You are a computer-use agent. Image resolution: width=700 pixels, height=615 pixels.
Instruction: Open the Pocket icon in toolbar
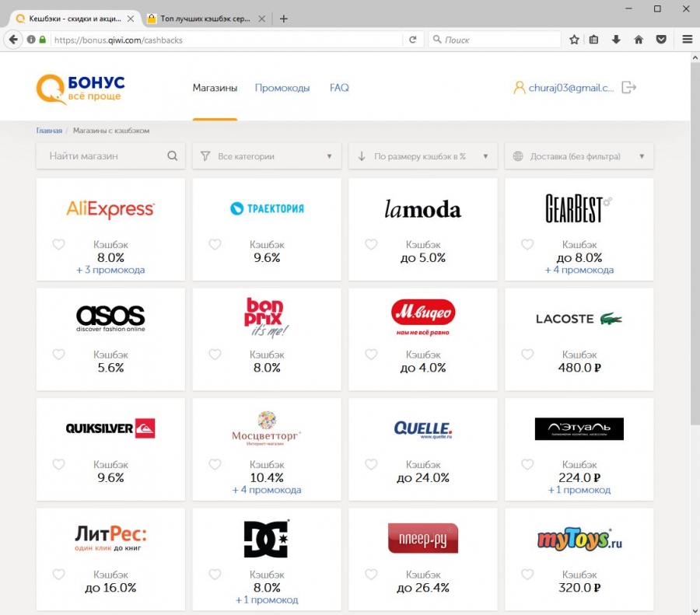tap(661, 40)
